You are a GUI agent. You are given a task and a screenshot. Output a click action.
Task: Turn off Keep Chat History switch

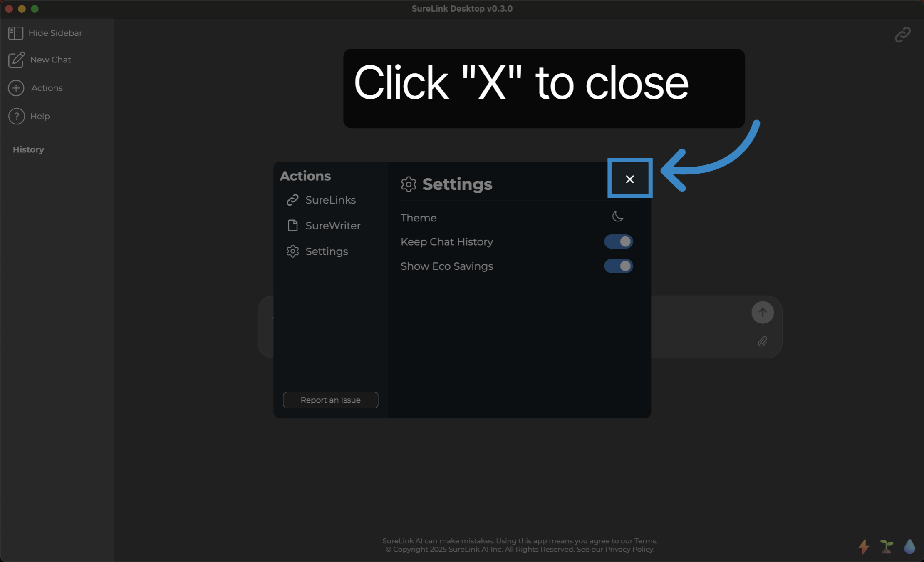[x=619, y=241]
